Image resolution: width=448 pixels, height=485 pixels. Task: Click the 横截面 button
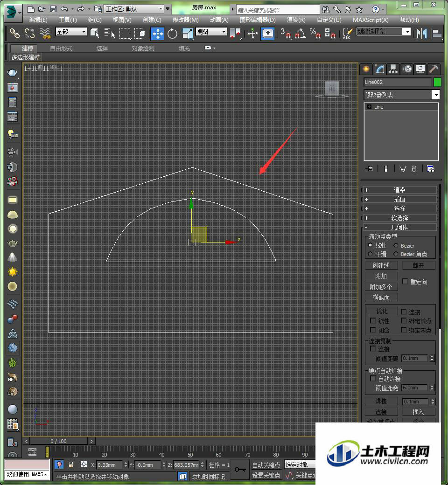381,297
